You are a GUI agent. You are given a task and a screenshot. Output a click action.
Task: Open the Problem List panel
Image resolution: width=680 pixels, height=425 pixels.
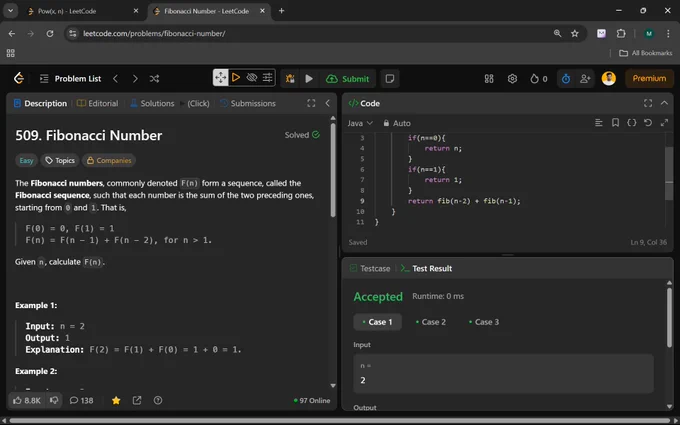[x=70, y=78]
